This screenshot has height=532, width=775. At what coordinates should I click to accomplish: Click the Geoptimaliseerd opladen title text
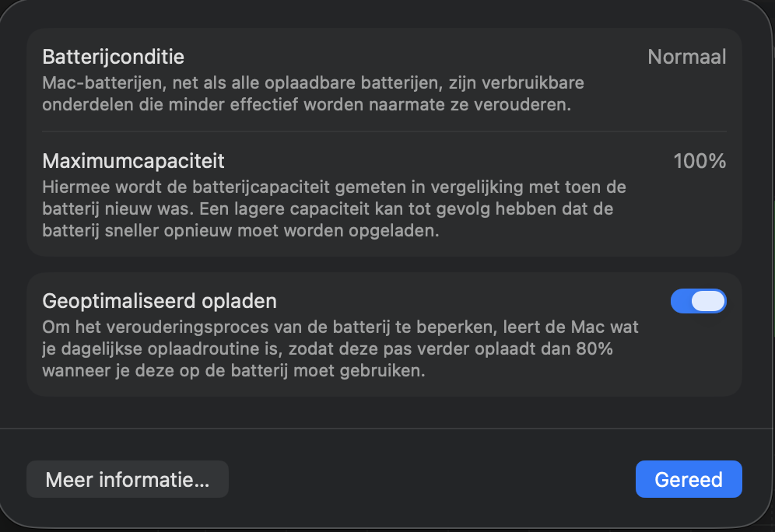click(x=160, y=301)
